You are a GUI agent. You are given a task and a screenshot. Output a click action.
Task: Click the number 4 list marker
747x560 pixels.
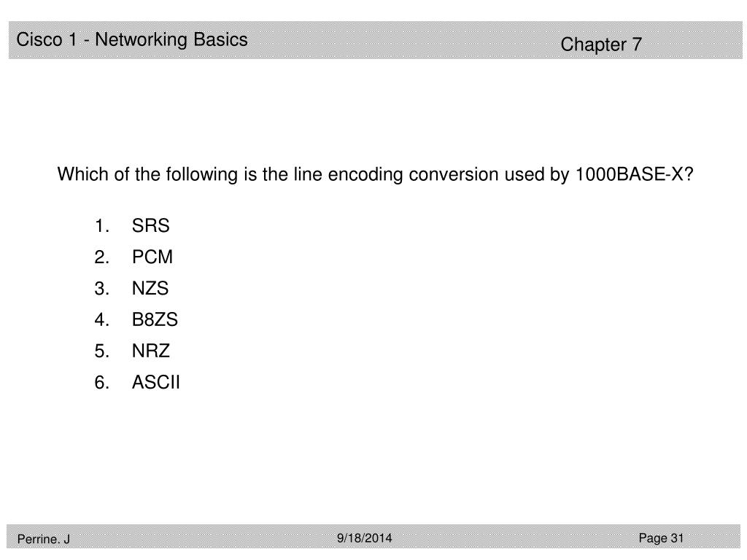point(102,319)
